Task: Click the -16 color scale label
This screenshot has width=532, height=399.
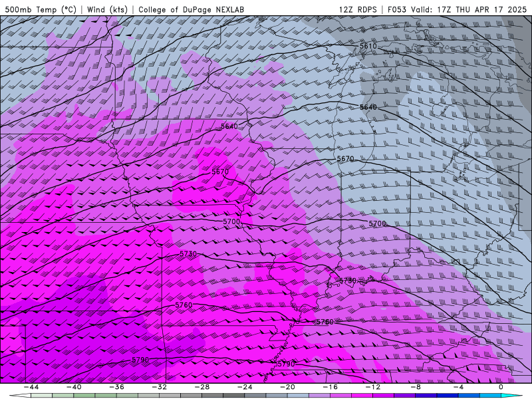Action: click(x=330, y=387)
